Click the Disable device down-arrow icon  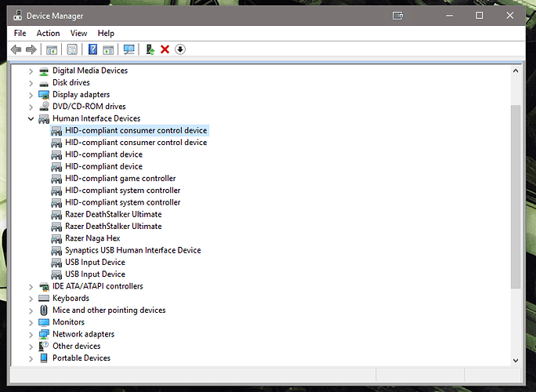click(x=179, y=49)
